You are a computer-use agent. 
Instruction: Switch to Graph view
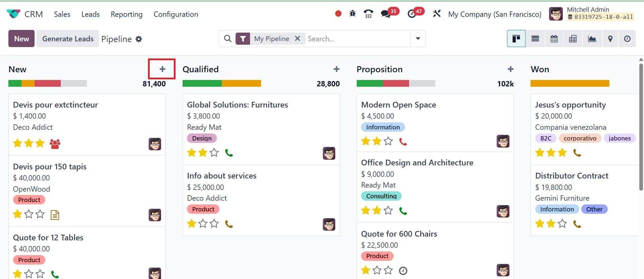[592, 39]
